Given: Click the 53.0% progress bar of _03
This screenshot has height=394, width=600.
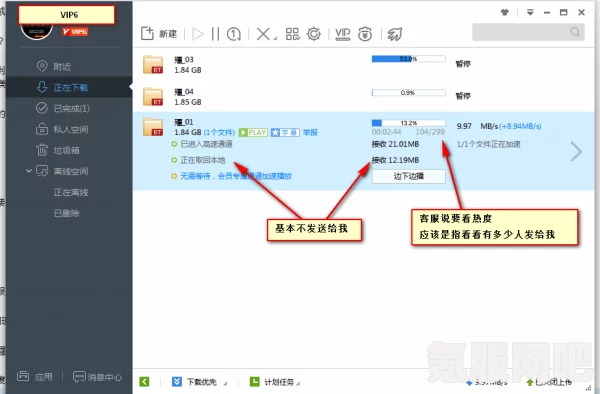Looking at the screenshot, I should 409,59.
